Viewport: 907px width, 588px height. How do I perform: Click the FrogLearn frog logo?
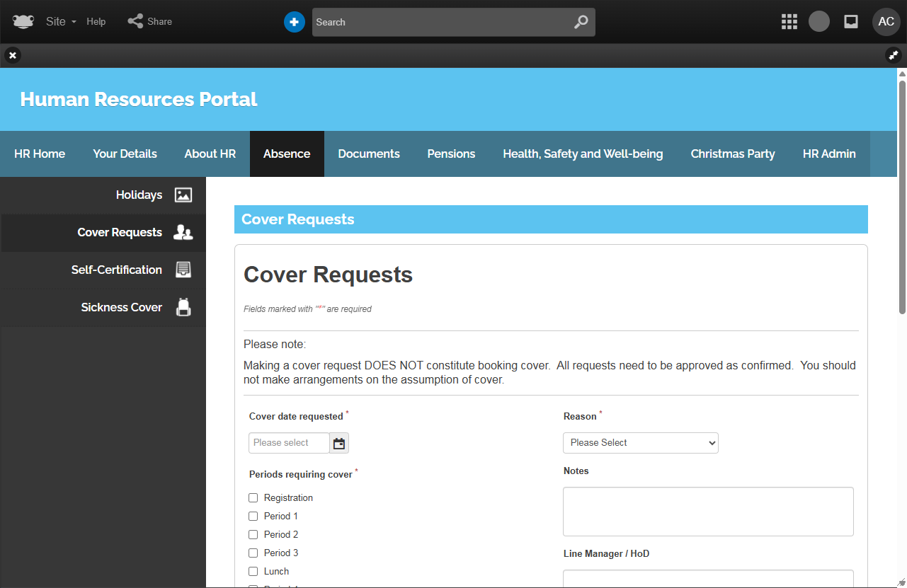pyautogui.click(x=23, y=22)
